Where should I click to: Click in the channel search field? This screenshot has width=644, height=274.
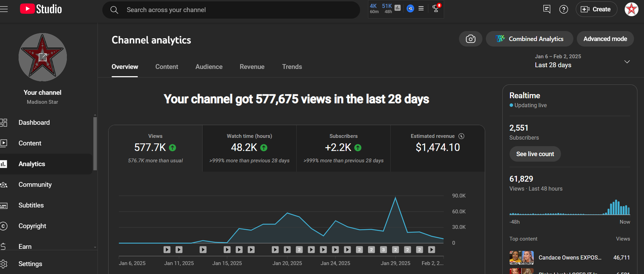click(231, 10)
